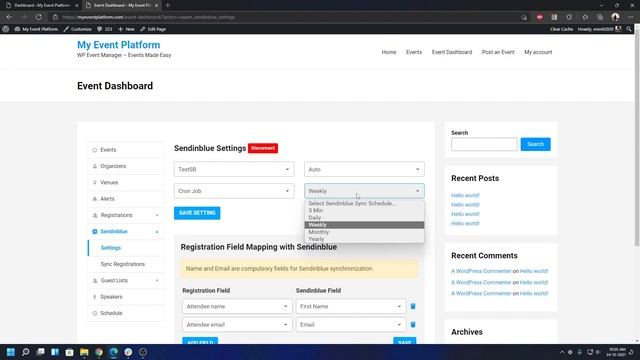Click the Home navigation link
The width and height of the screenshot is (640, 360).
click(x=389, y=52)
